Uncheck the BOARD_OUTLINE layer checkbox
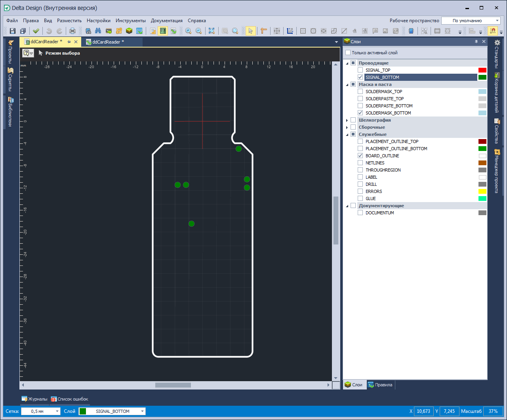The image size is (507, 420). (360, 156)
